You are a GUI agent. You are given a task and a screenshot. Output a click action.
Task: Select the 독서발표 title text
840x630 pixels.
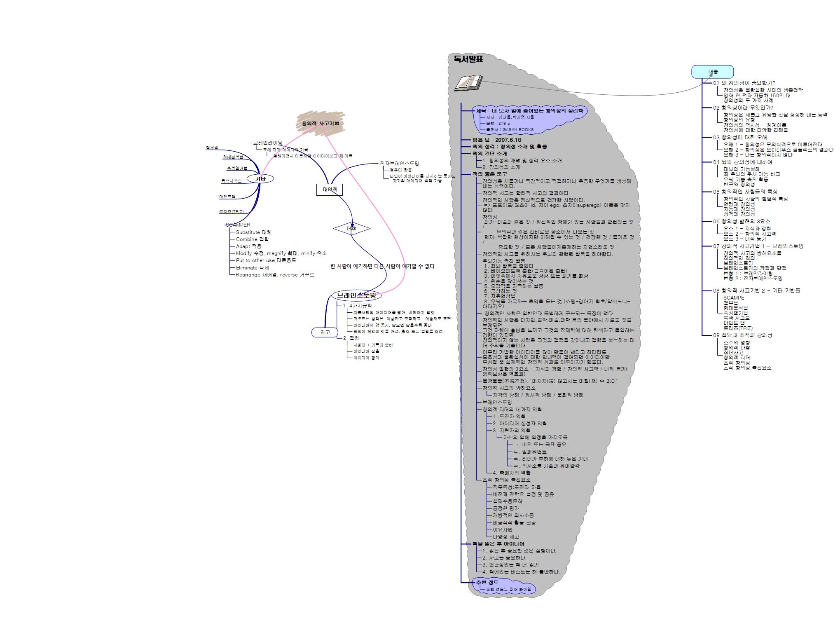point(468,59)
